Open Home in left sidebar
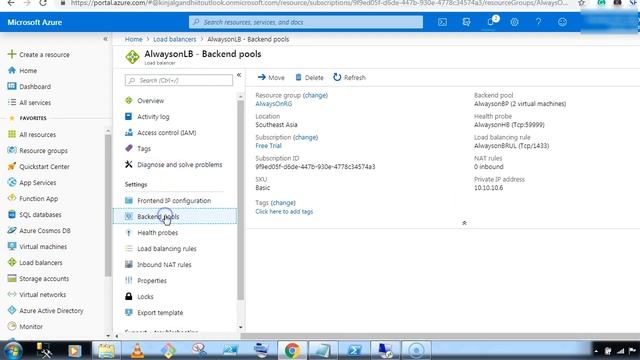 click(22, 70)
